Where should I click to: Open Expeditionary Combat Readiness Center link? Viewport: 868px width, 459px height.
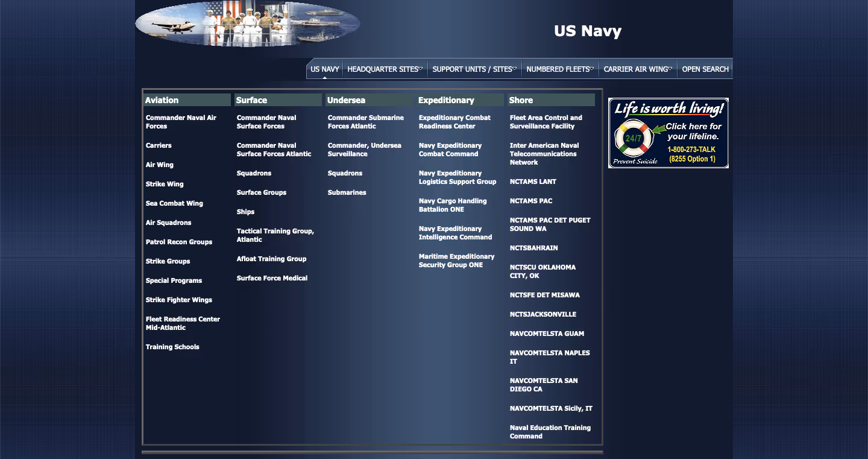[455, 122]
